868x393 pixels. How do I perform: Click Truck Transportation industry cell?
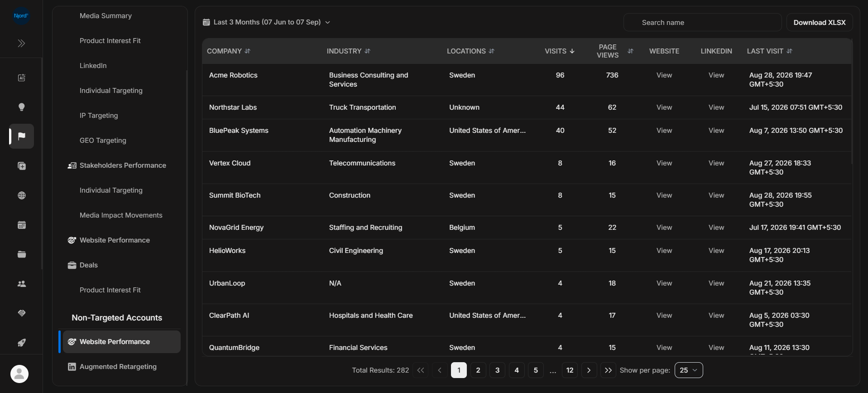click(x=362, y=107)
